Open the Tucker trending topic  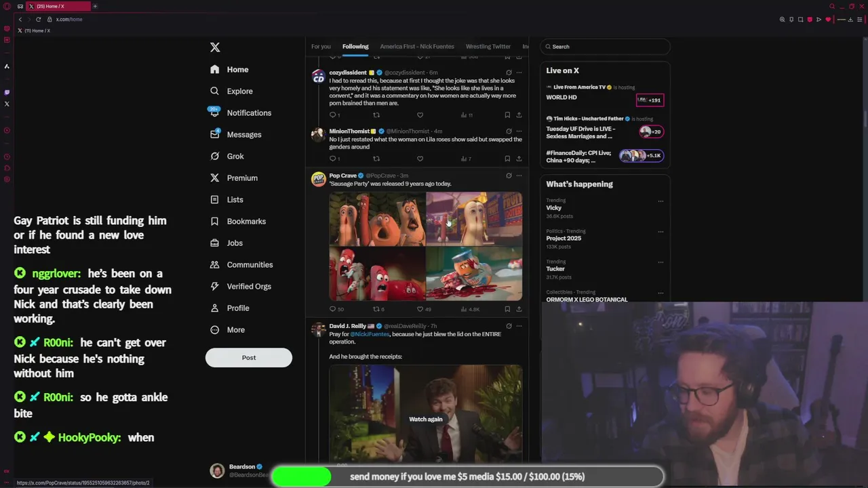pyautogui.click(x=555, y=269)
